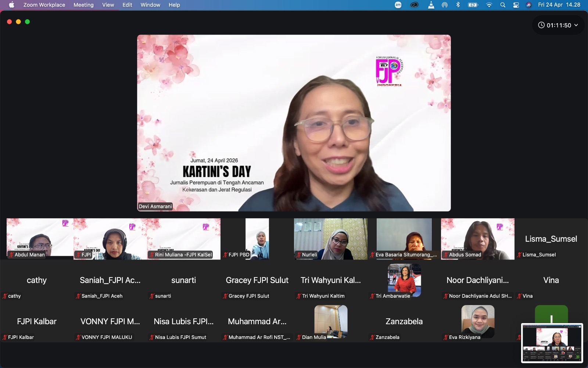Click the muted mic icon on Abdul Manan's tile

click(10, 255)
